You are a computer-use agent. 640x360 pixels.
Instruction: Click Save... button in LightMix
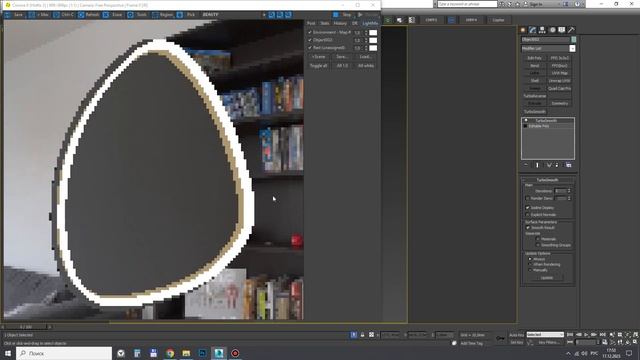pyautogui.click(x=342, y=57)
